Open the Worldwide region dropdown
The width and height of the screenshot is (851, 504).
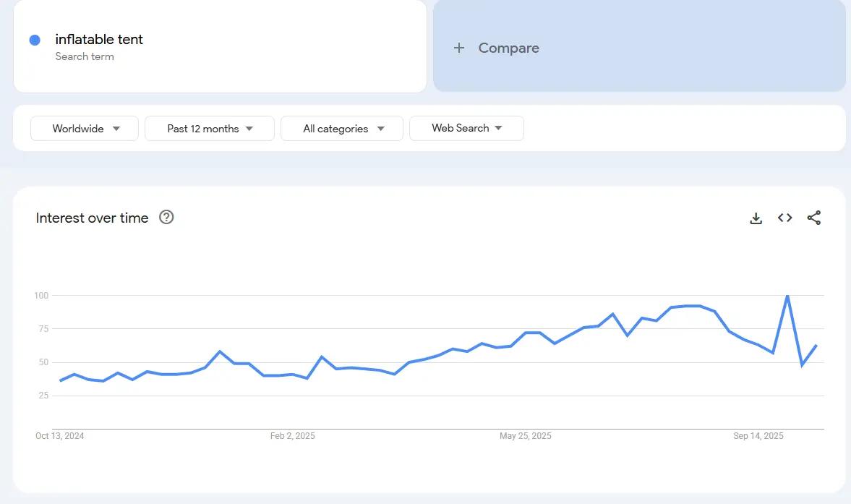tap(85, 129)
